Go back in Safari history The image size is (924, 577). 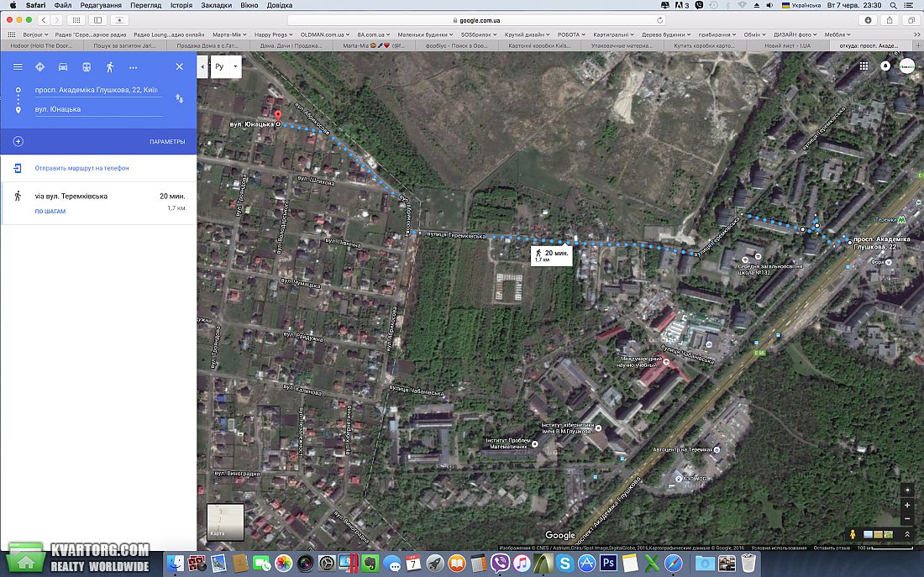click(x=44, y=20)
